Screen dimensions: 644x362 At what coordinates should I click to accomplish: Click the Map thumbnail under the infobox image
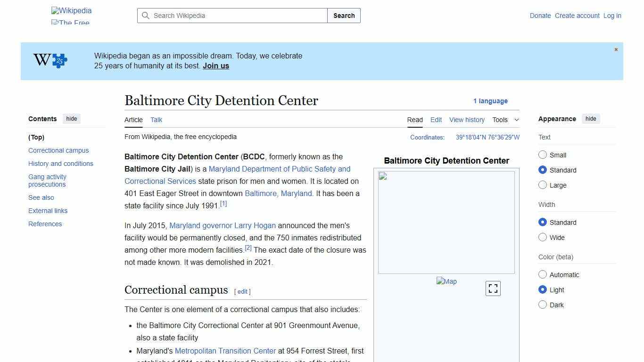click(x=446, y=281)
